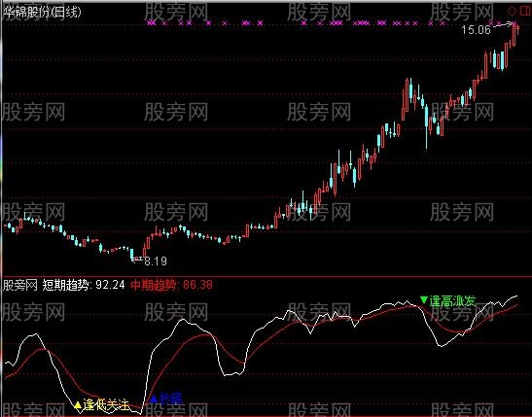532x417 pixels.
Task: Click the blue 抄底 signal marker
Action: pyautogui.click(x=166, y=399)
